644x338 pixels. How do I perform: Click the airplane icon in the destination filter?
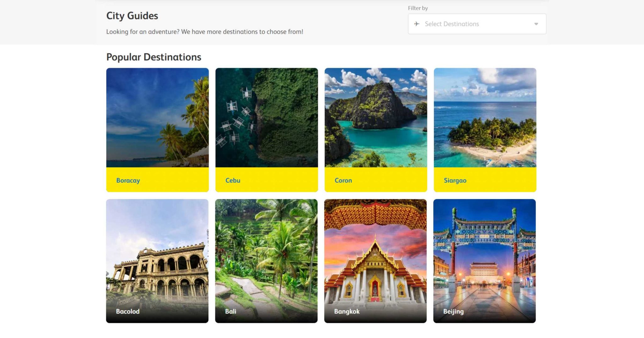(417, 23)
